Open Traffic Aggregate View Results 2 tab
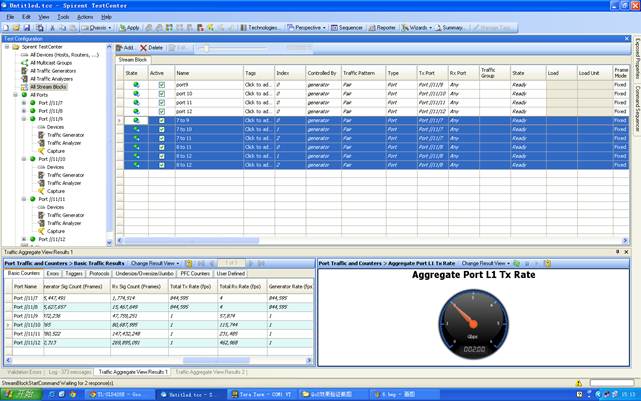 [210, 372]
